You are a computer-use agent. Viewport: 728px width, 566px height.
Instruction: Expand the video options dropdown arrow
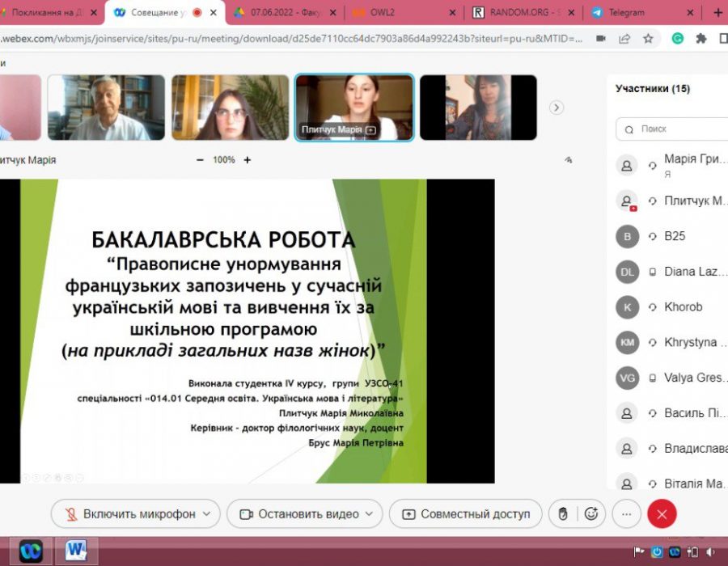(x=370, y=513)
